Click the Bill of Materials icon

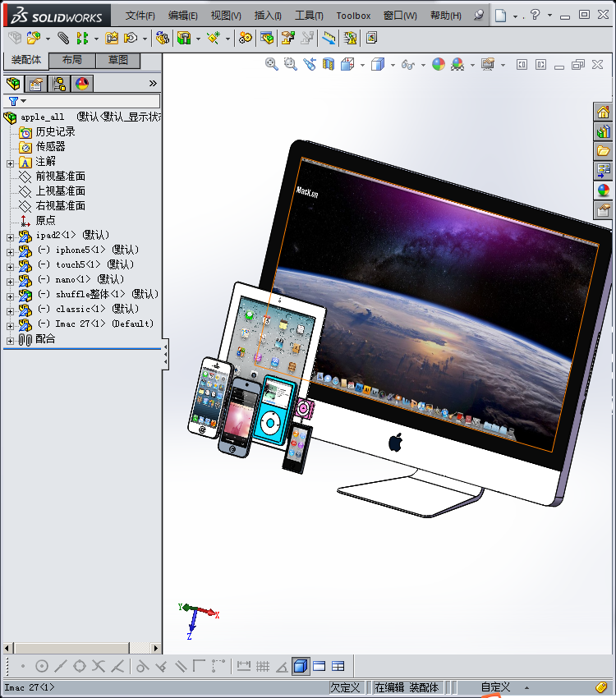pyautogui.click(x=267, y=39)
